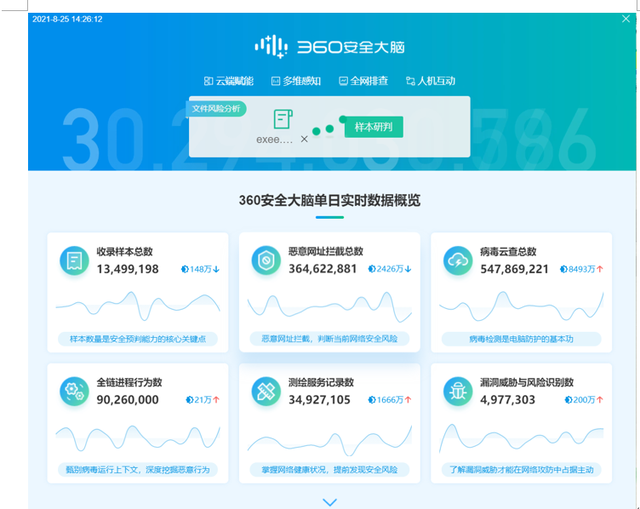Click the 病毒检测是电脑防护的基本功 caption

coord(521,339)
